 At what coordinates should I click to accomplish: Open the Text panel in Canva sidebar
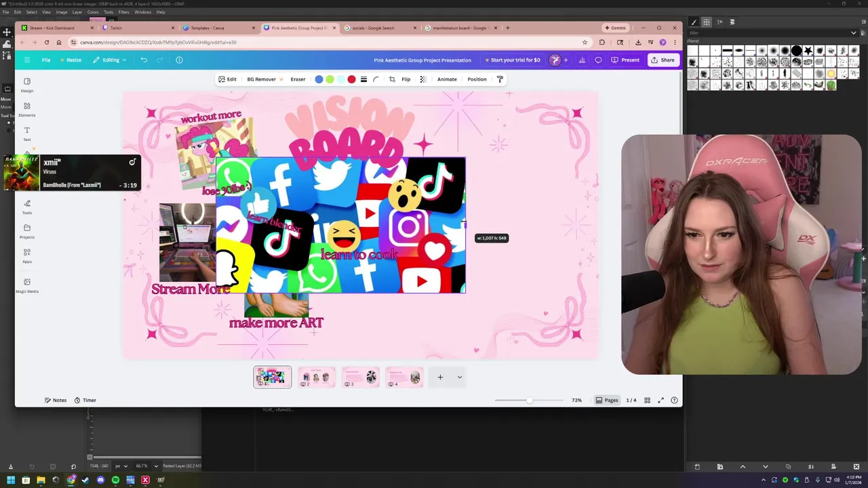pos(27,134)
